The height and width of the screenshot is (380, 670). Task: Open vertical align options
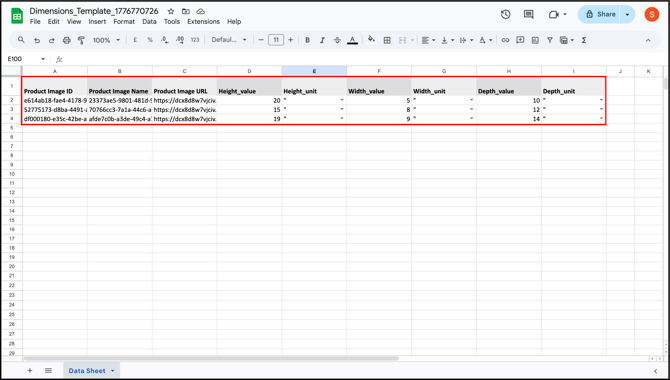tap(447, 40)
